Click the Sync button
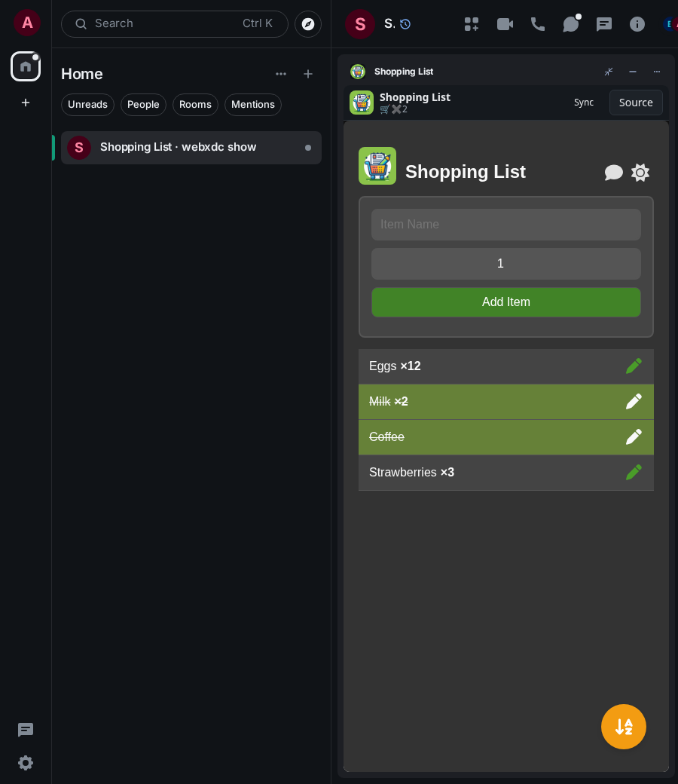Viewport: 678px width, 784px height. pyautogui.click(x=584, y=103)
